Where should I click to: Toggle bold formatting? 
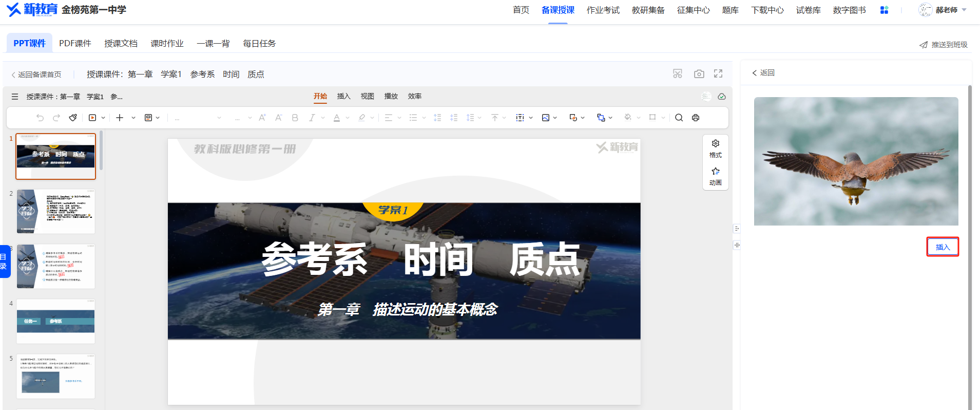[295, 118]
